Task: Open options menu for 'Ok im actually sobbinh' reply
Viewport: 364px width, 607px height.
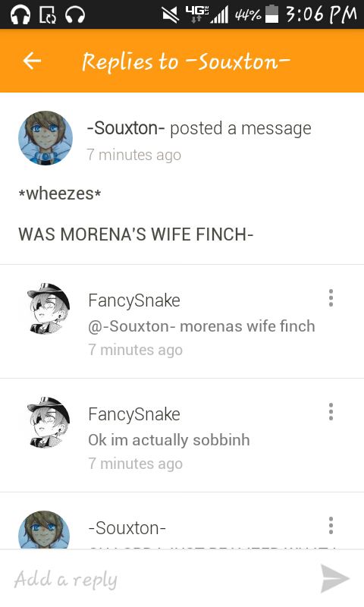Action: point(331,411)
